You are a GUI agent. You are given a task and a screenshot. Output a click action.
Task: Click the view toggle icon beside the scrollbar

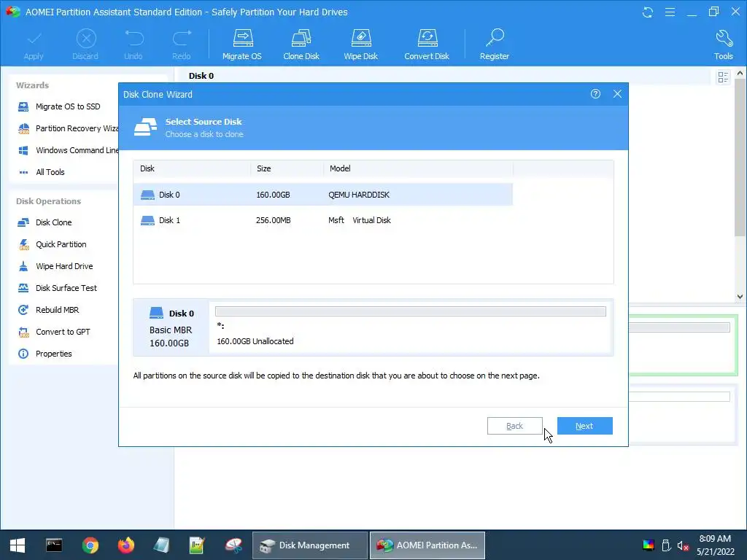tap(723, 77)
